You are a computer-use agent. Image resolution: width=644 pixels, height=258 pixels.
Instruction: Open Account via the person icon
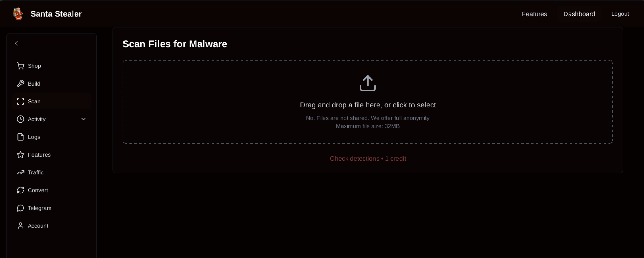[21, 226]
